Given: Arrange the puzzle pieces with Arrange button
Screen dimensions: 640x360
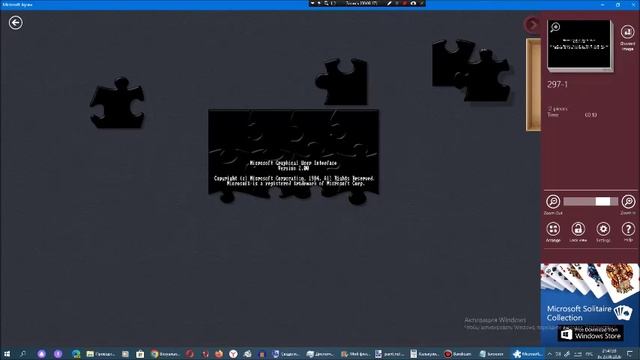Looking at the screenshot, I should tap(553, 229).
